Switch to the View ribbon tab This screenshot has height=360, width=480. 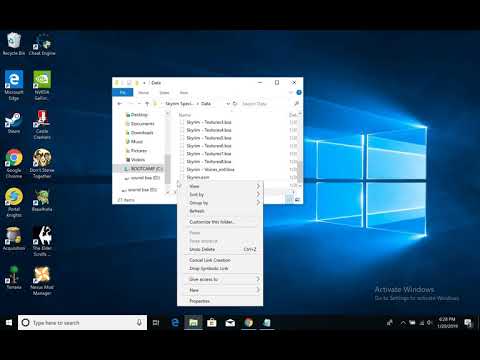pyautogui.click(x=184, y=92)
